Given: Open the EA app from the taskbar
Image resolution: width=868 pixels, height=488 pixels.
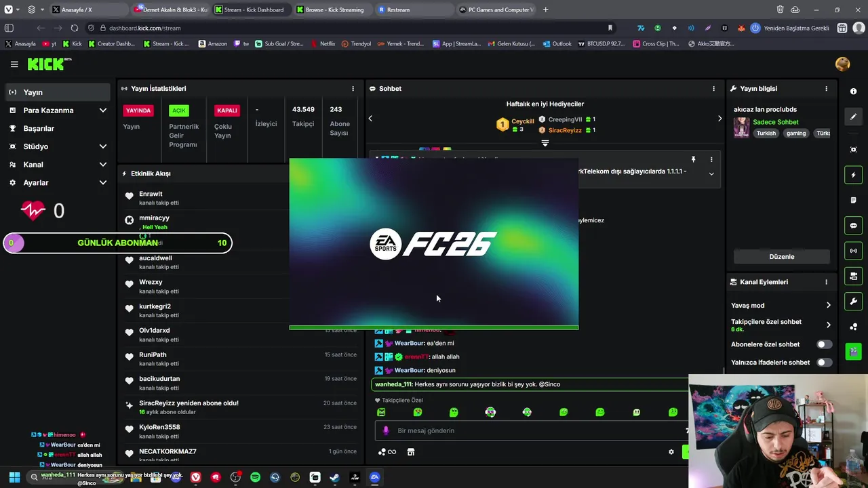Looking at the screenshot, I should coord(374,477).
